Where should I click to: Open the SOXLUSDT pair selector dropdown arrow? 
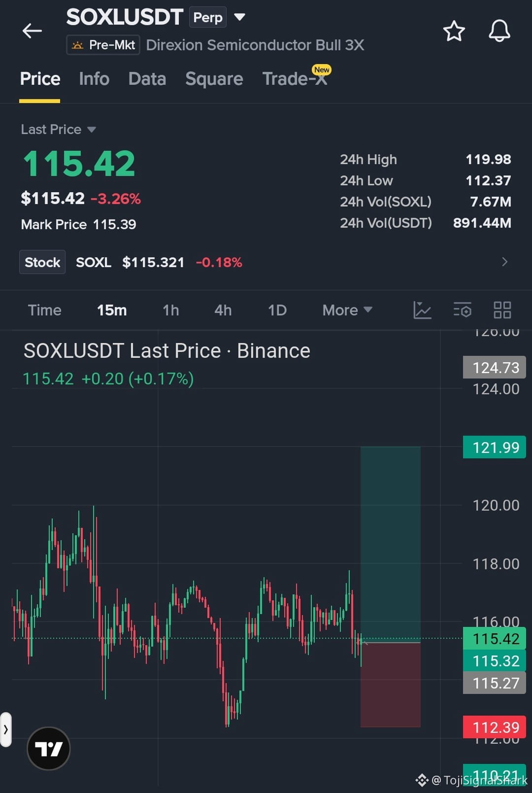[x=239, y=17]
